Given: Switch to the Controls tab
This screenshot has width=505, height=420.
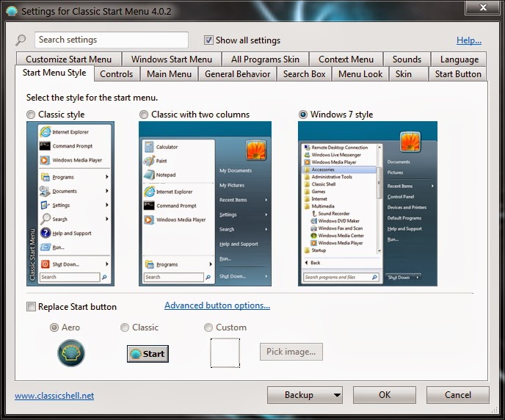Looking at the screenshot, I should coord(117,74).
